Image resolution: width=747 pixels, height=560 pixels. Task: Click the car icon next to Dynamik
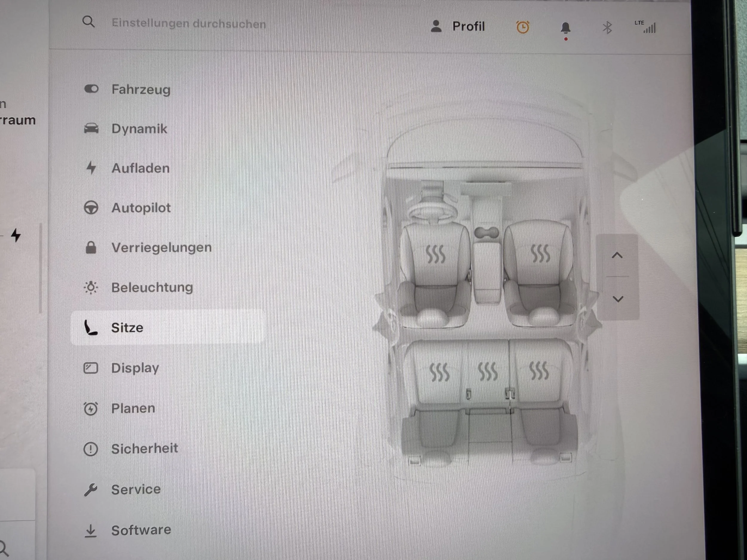pos(91,128)
